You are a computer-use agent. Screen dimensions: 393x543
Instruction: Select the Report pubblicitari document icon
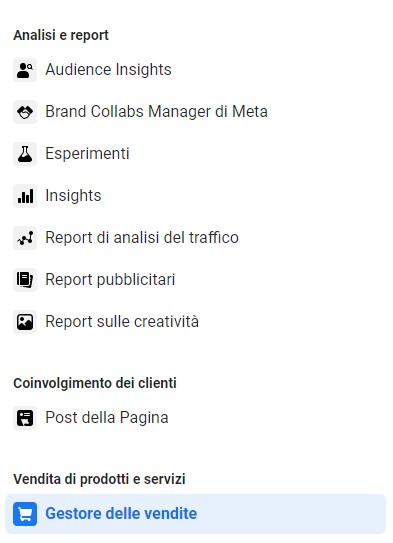(25, 280)
